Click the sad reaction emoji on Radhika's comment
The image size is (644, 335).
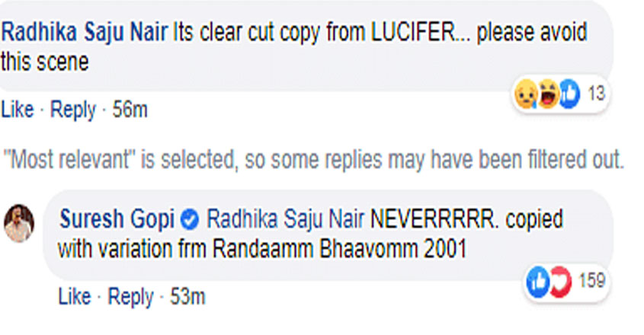526,94
